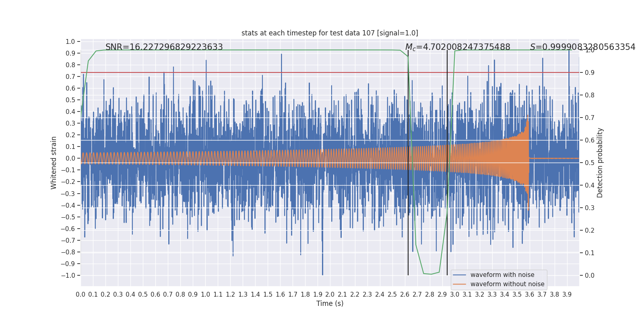644x322 pixels.
Task: Click the 1.2 tick label on Time axis
Action: click(x=230, y=295)
